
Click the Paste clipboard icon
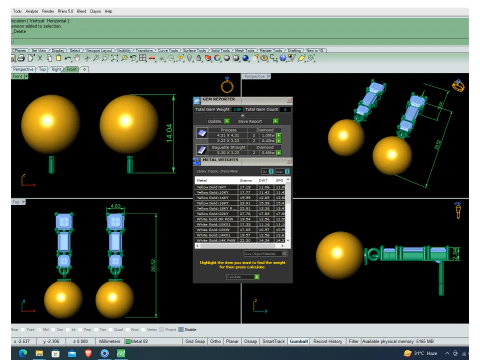(x=59, y=58)
